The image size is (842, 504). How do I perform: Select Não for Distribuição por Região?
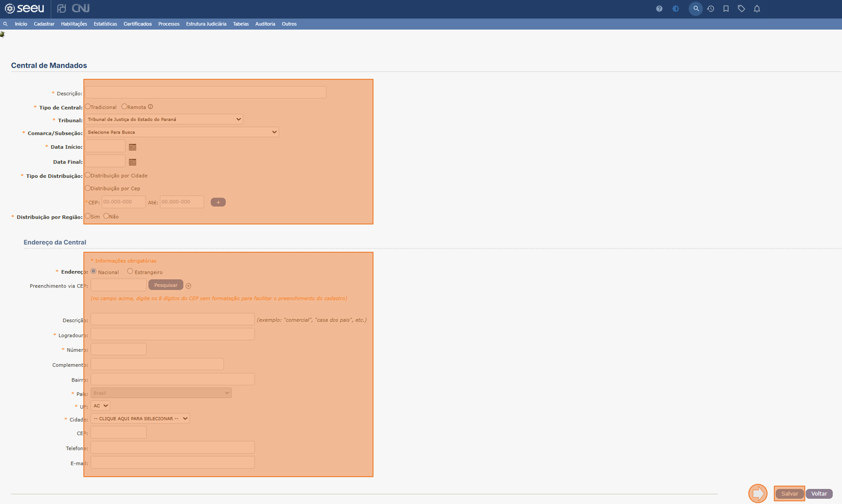tap(106, 216)
